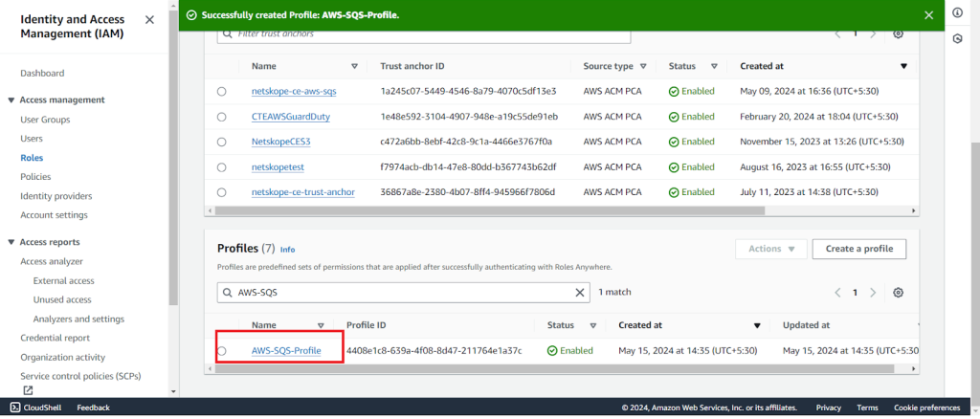
Task: Clear the AWS-SQS search filter
Action: (x=579, y=292)
